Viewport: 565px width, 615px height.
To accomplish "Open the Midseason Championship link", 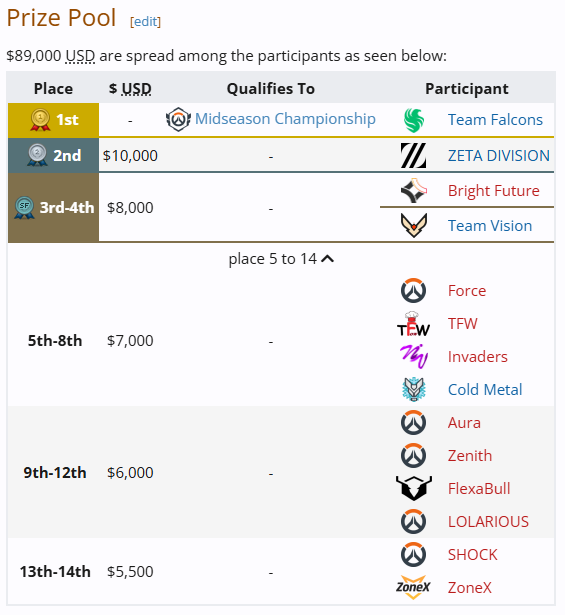I will pos(285,119).
